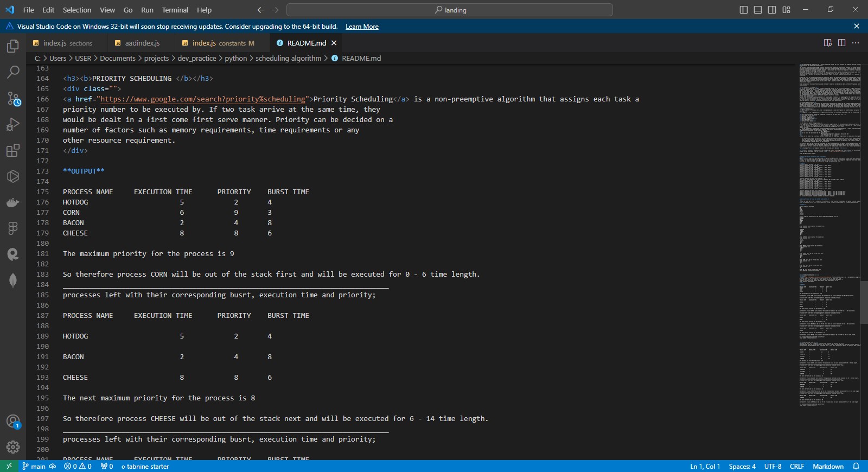Click the vertical scrollbar slider
Image resolution: width=868 pixels, height=472 pixels.
point(864,302)
